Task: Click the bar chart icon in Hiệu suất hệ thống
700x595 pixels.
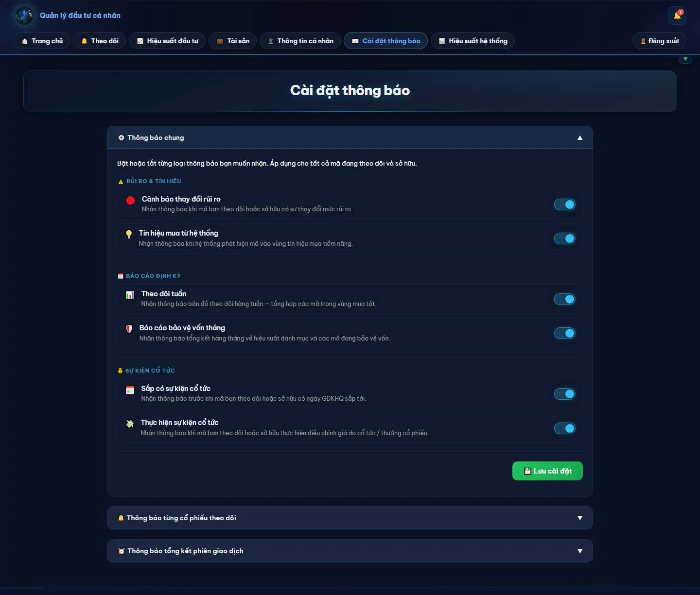Action: pyautogui.click(x=442, y=41)
